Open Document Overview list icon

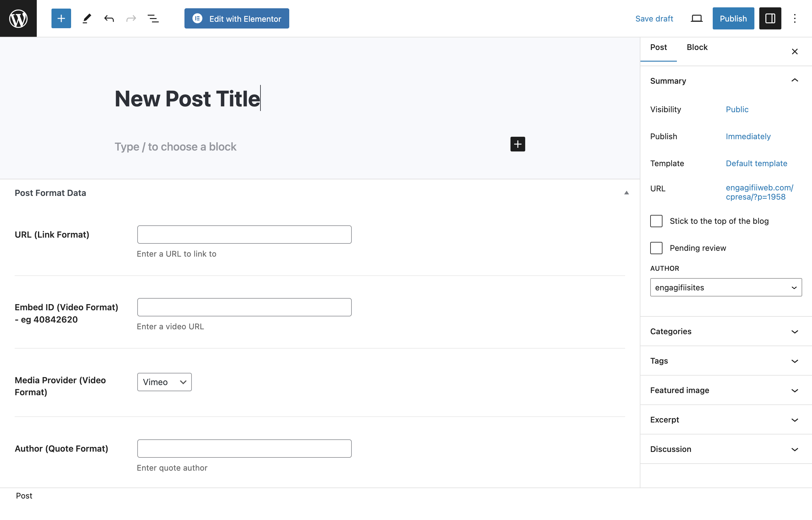(x=153, y=18)
